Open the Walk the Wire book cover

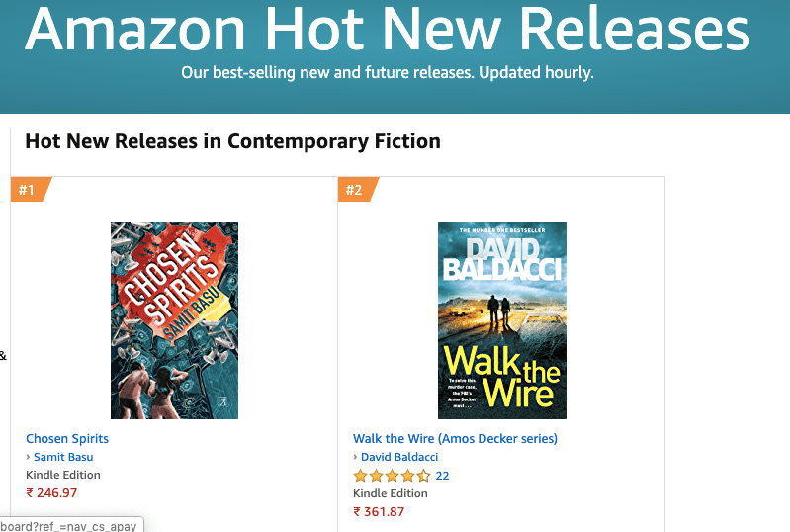tap(501, 319)
